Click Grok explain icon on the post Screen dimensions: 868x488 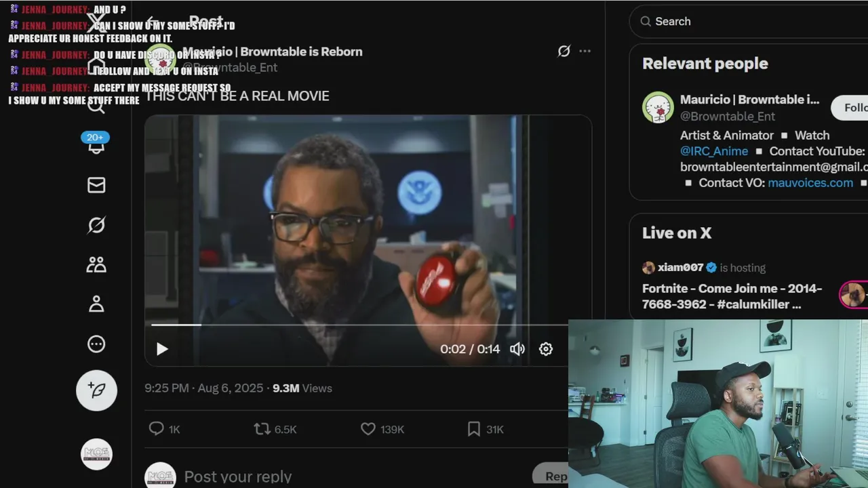coord(564,52)
